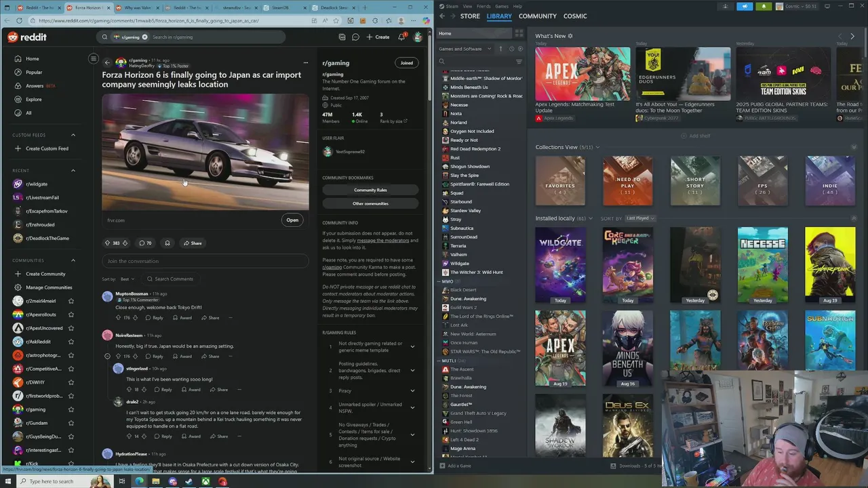Expand rule 3 Piracy
The image size is (868, 488).
[x=412, y=390]
